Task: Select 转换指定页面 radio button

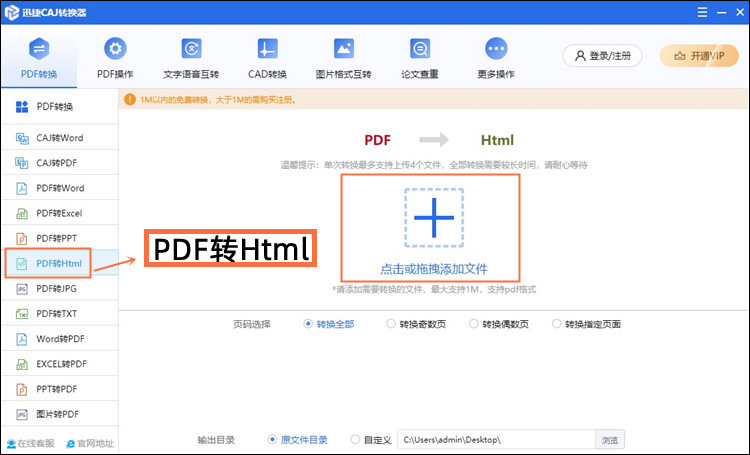Action: coord(556,324)
